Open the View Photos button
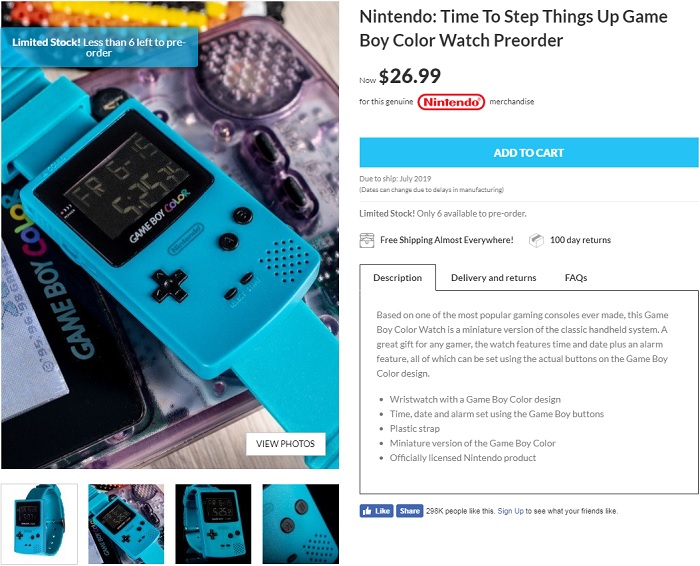Screen dimensions: 700x566 point(286,444)
